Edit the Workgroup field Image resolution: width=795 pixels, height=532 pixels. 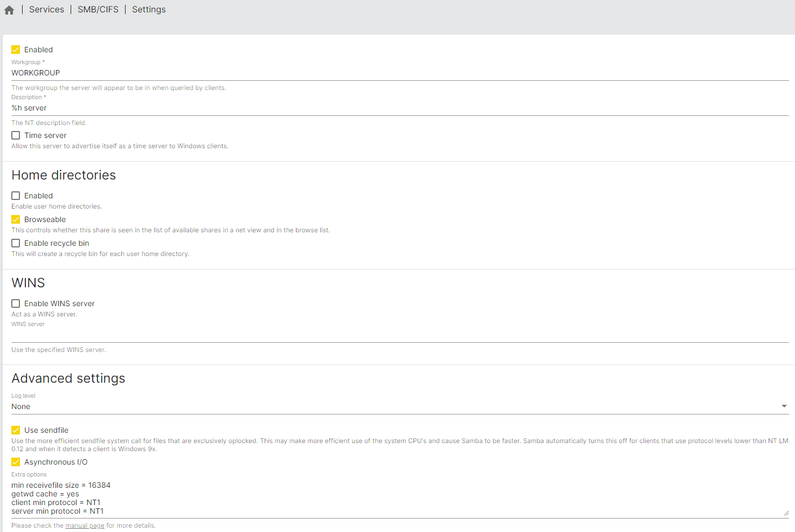pyautogui.click(x=400, y=73)
